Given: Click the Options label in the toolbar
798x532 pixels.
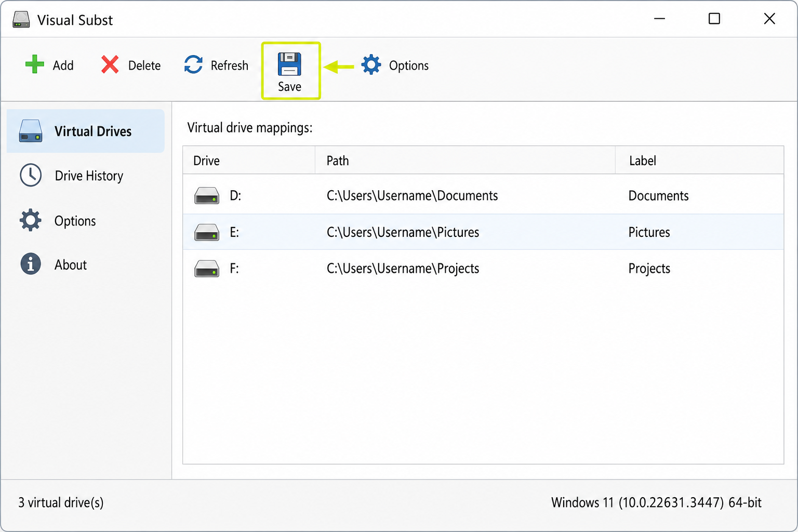Looking at the screenshot, I should 409,65.
